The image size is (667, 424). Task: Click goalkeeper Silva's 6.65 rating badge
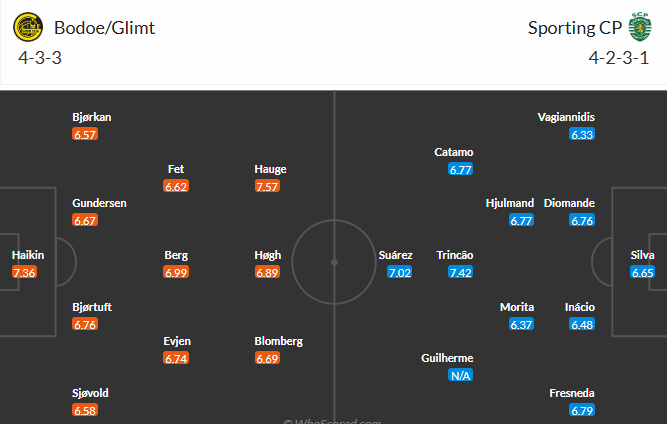coord(643,272)
